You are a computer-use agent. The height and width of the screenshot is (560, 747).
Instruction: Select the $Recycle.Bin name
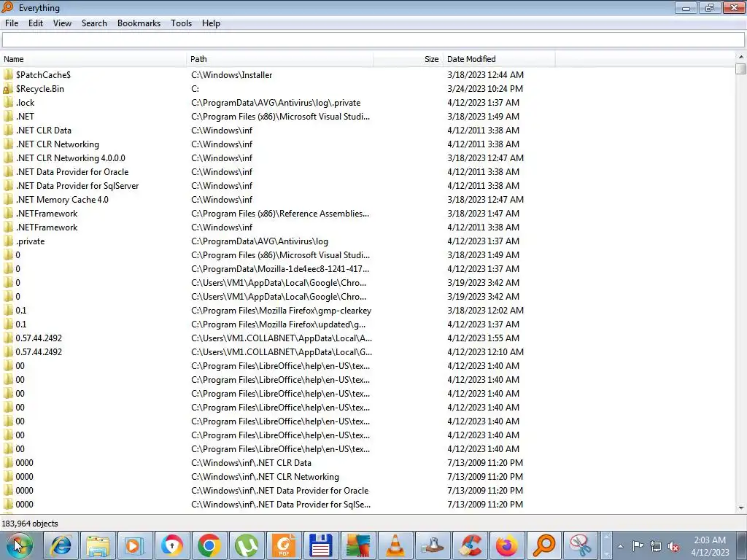point(39,88)
